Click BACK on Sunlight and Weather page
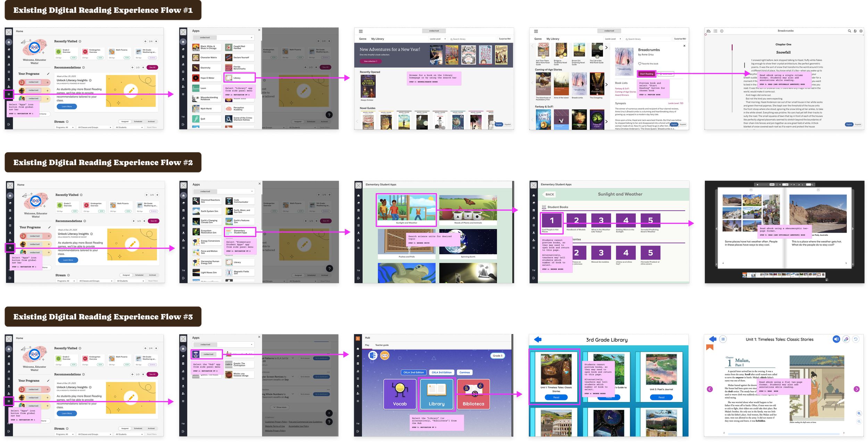 click(x=550, y=194)
